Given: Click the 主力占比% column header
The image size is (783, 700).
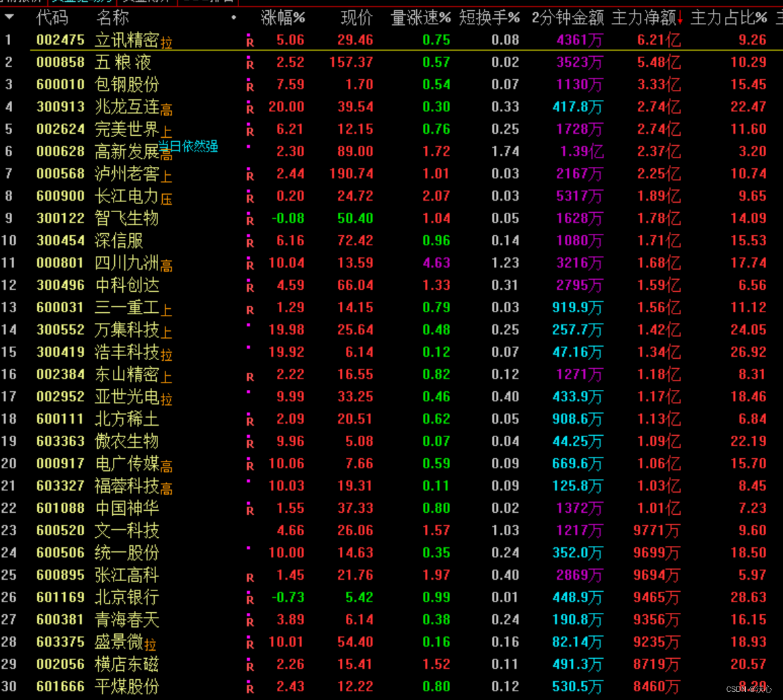Looking at the screenshot, I should pyautogui.click(x=728, y=18).
